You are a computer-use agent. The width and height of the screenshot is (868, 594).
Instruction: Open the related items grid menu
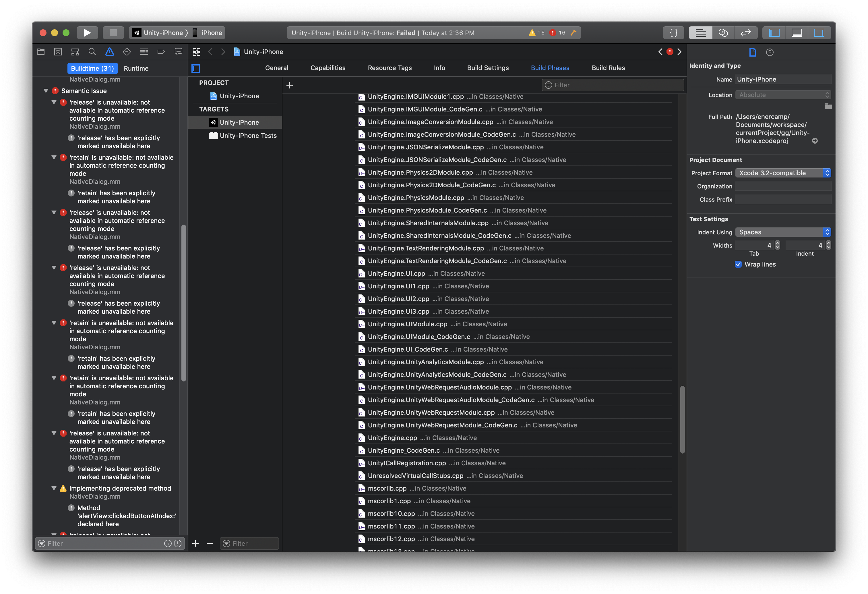click(196, 52)
